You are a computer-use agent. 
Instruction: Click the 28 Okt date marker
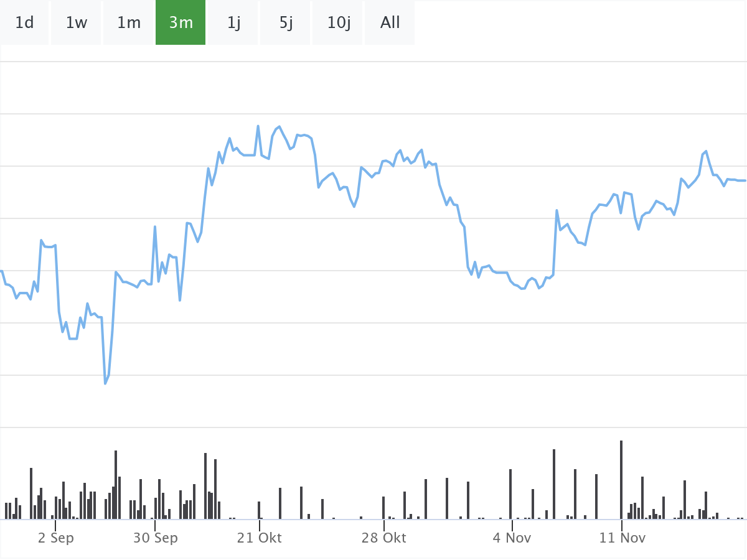coord(383,538)
